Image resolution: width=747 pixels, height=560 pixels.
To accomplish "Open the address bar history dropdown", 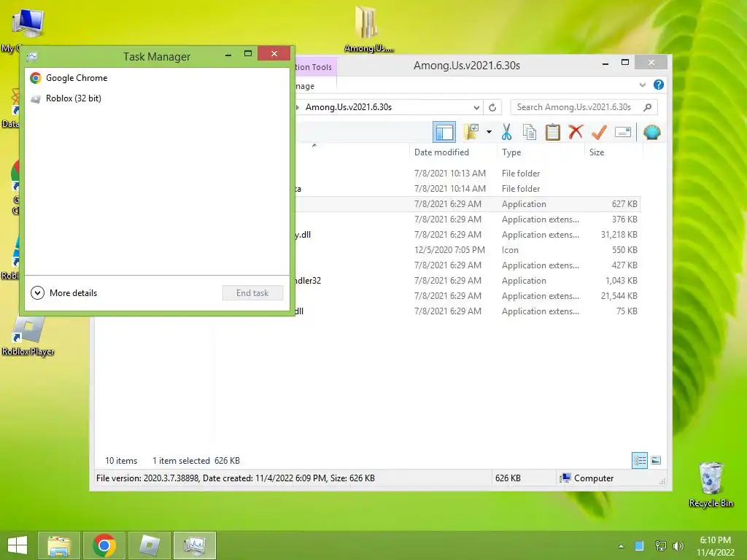I will pyautogui.click(x=476, y=107).
